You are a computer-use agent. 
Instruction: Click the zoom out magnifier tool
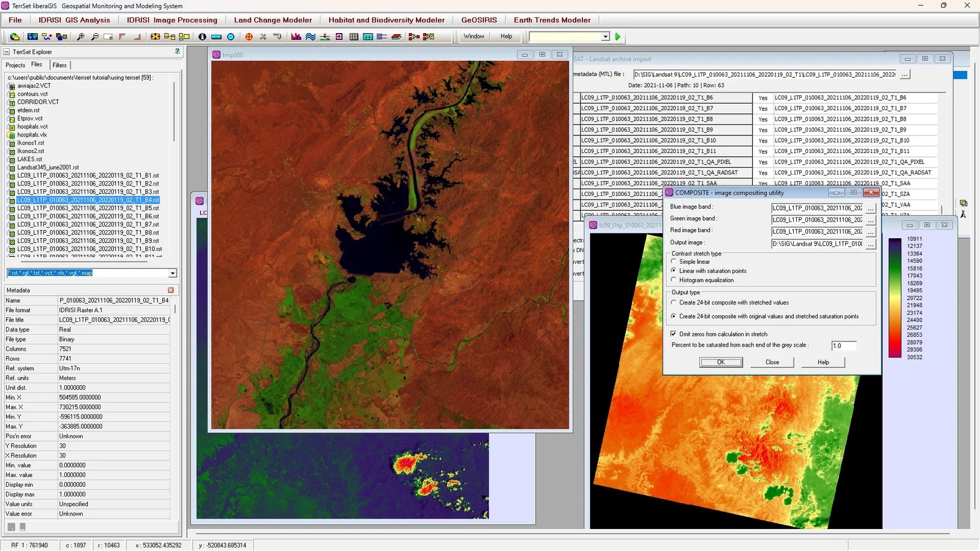95,37
